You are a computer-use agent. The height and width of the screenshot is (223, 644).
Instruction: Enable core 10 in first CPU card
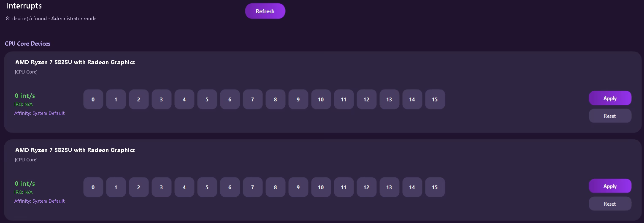coord(321,99)
